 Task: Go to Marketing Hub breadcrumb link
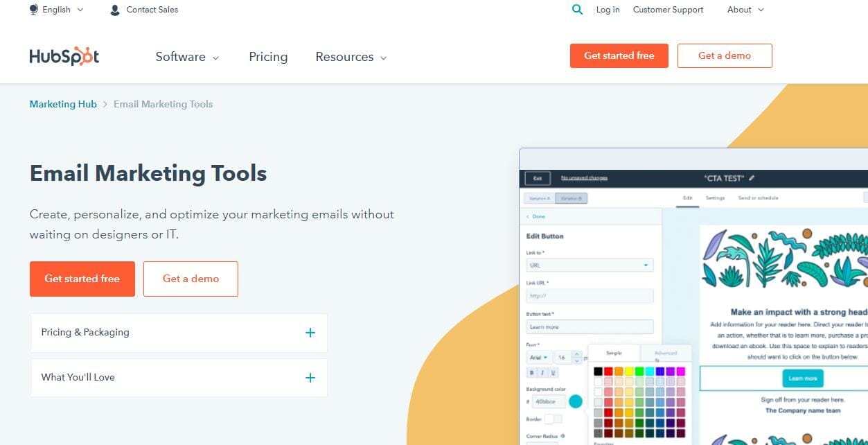click(x=63, y=104)
